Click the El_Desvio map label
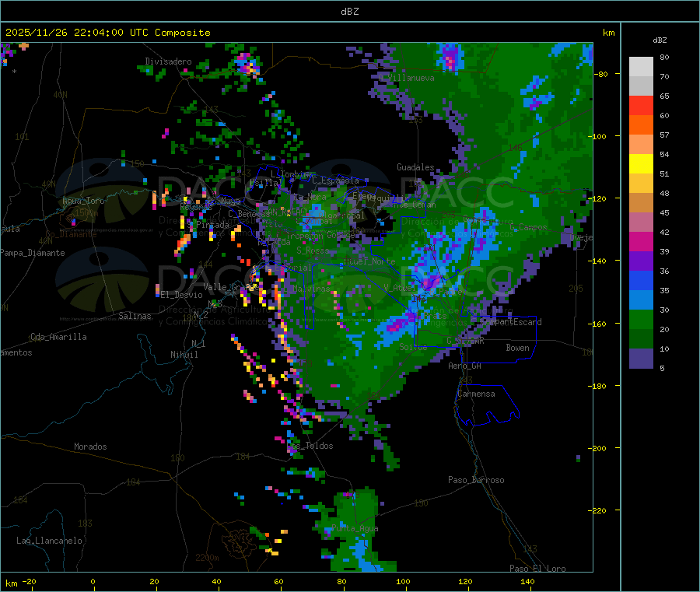 coord(181,295)
